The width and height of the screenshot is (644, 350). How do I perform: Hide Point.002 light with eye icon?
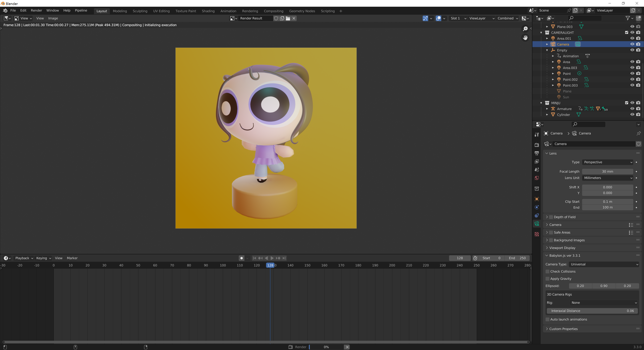(632, 79)
